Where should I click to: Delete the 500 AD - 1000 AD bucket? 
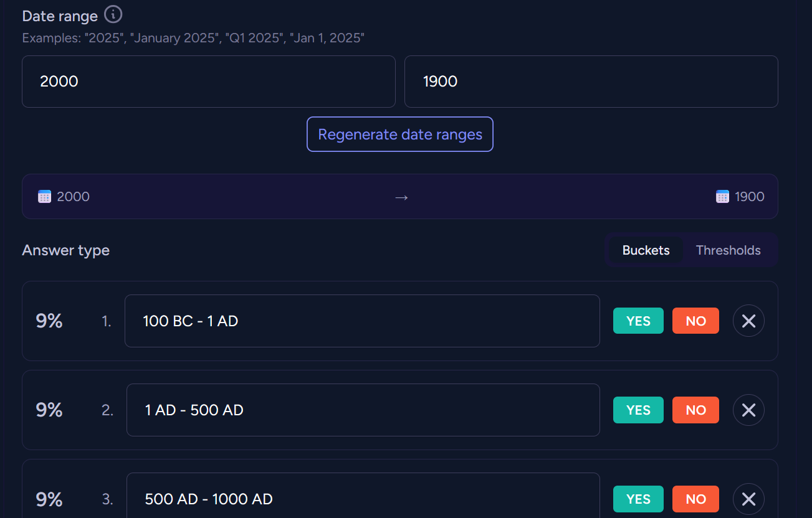click(x=748, y=499)
